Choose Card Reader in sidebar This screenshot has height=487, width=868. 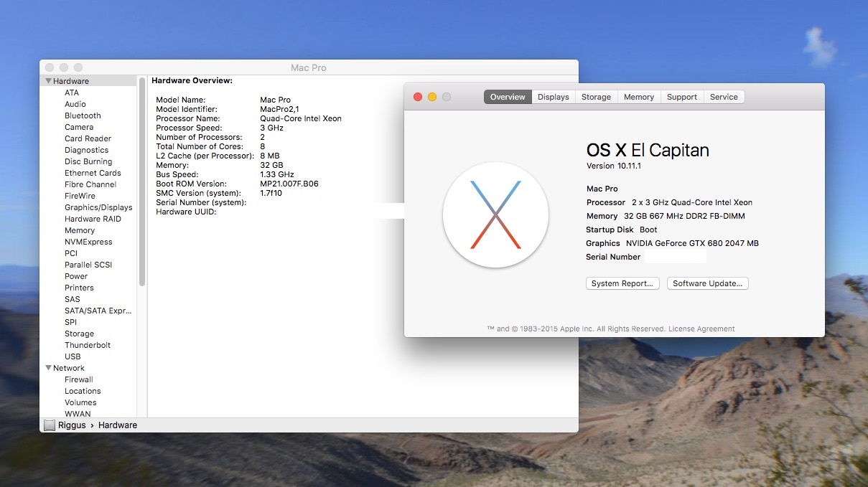point(88,138)
